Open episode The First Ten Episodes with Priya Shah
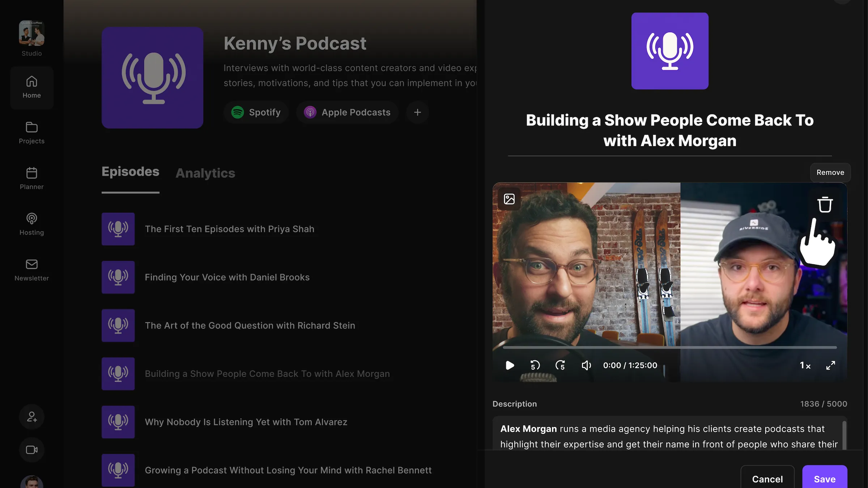Screen dimensions: 868x488 [x=229, y=229]
